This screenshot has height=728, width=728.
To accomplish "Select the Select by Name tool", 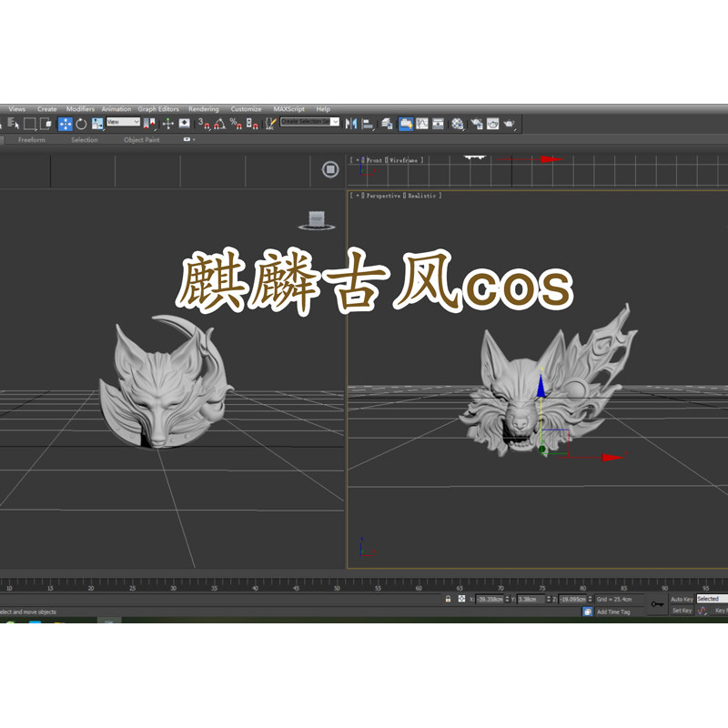I will pos(14,124).
